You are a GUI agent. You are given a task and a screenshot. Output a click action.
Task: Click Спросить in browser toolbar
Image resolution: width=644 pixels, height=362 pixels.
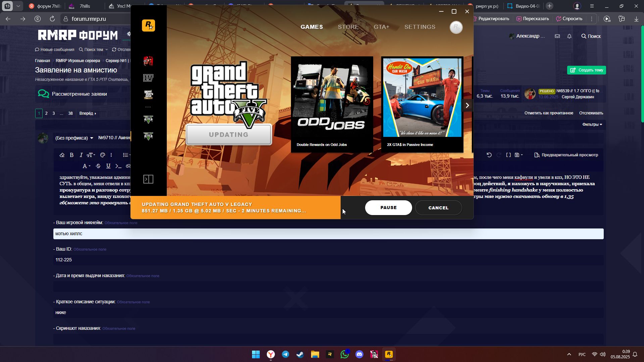click(569, 19)
